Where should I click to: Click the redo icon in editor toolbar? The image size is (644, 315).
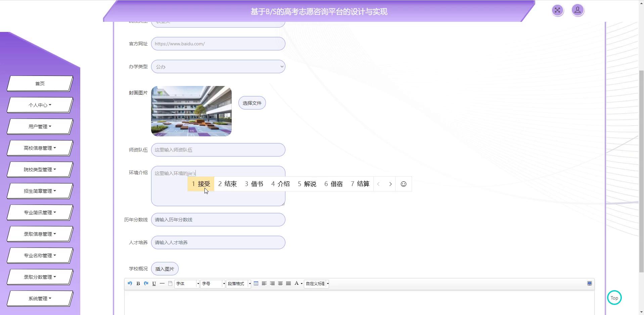coord(146,283)
